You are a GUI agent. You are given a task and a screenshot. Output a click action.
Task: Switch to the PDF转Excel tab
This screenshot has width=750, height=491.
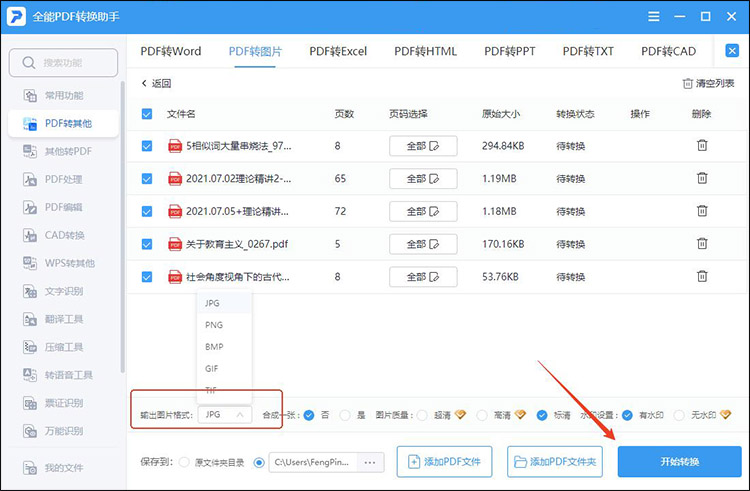tap(338, 51)
